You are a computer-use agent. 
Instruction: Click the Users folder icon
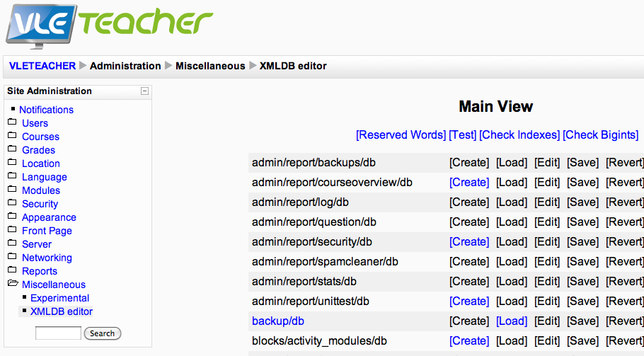tap(12, 122)
